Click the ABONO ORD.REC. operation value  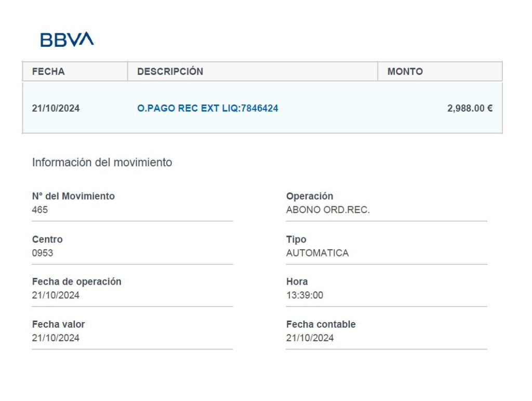click(328, 210)
